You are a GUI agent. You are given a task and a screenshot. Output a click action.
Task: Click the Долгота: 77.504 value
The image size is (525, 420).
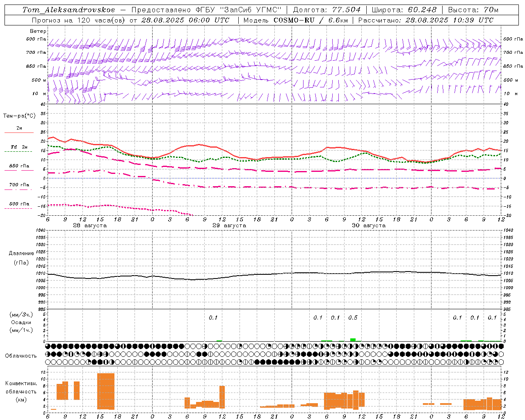coord(327,10)
